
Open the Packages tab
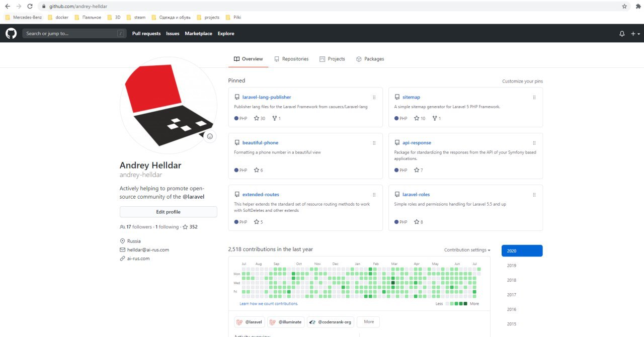[370, 59]
